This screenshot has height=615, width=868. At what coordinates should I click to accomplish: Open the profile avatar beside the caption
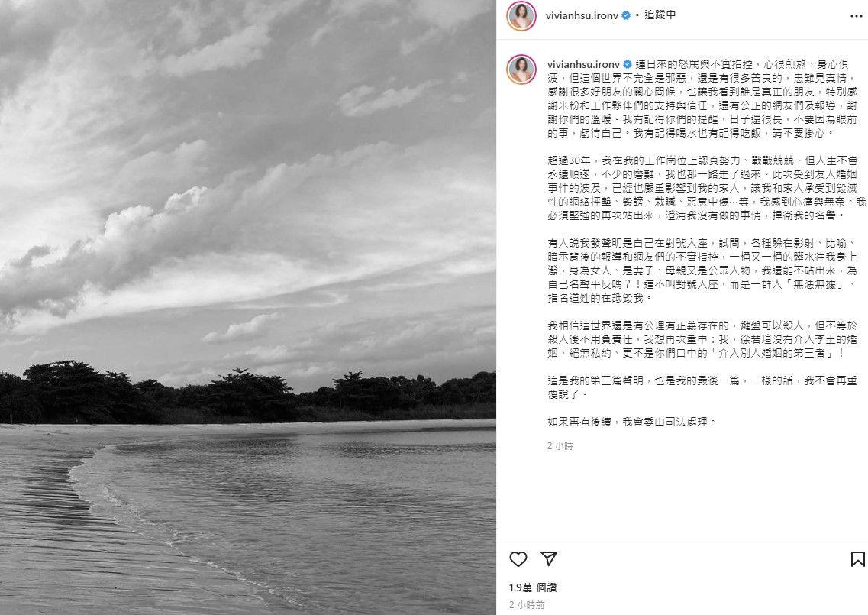click(521, 70)
